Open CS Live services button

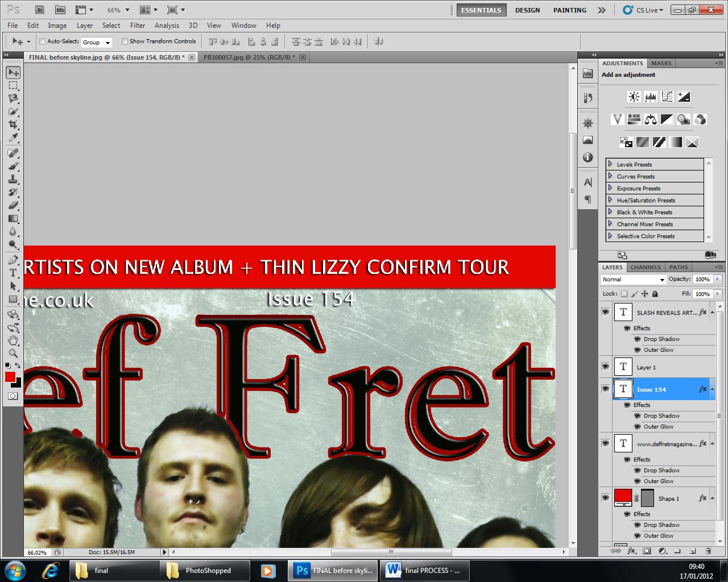click(x=643, y=10)
